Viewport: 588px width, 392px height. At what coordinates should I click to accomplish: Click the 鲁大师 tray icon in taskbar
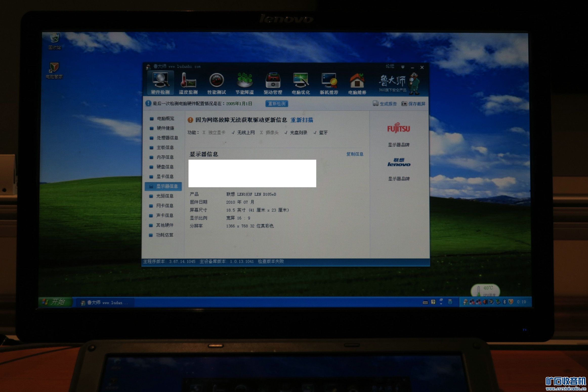(x=465, y=302)
